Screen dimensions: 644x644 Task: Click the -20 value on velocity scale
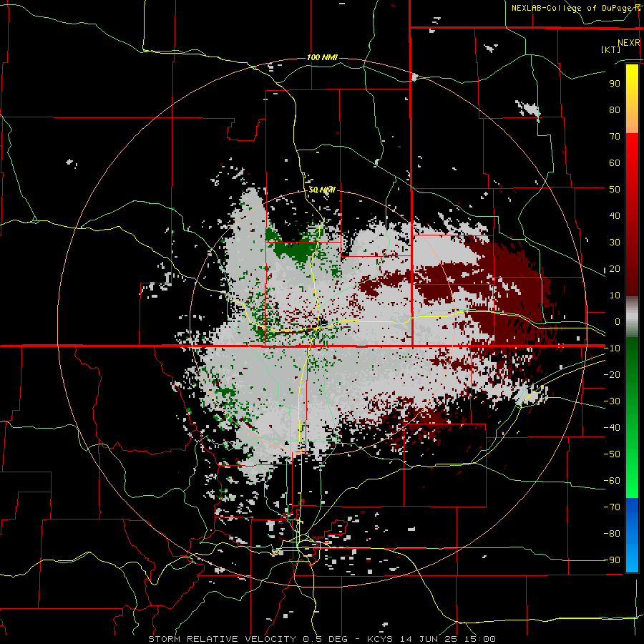pyautogui.click(x=612, y=374)
